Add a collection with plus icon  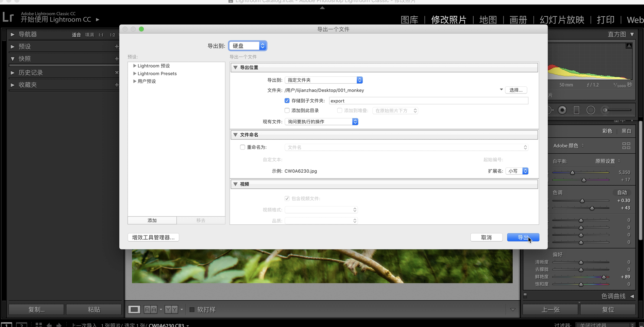pyautogui.click(x=117, y=85)
